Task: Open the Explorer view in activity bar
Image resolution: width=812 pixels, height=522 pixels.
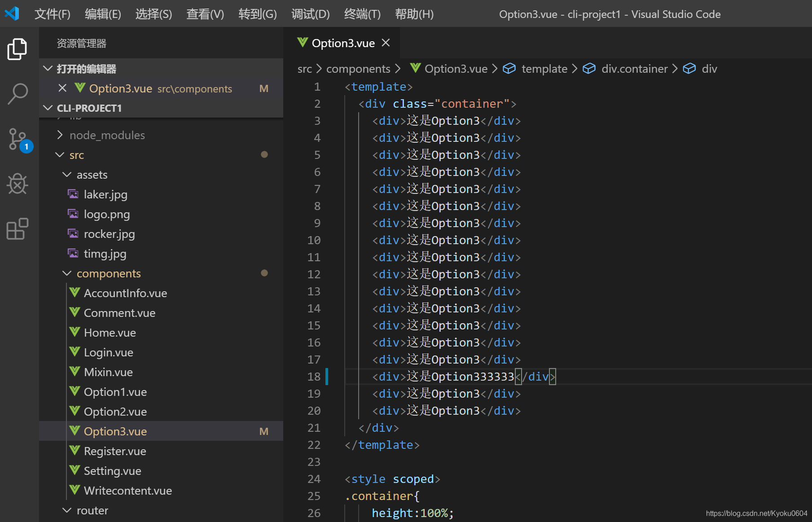Action: click(17, 49)
